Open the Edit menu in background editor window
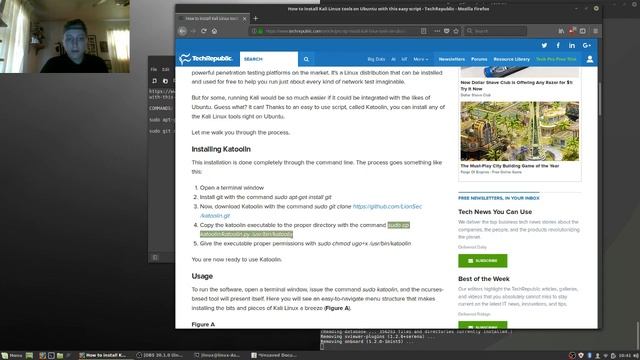Viewport: 640px width, 360px height. pyautogui.click(x=165, y=69)
